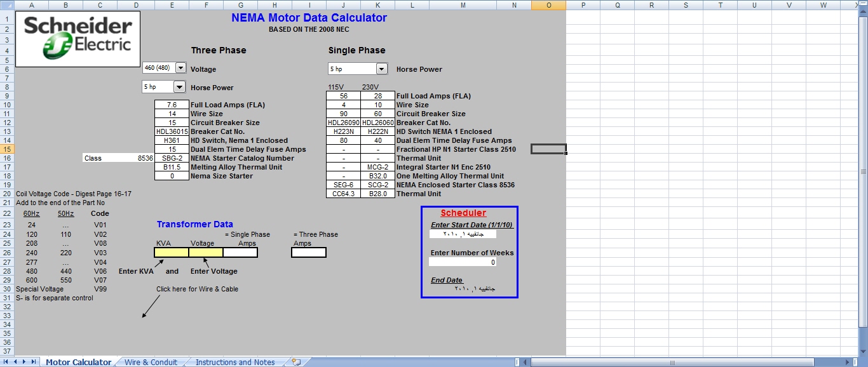Click Integral Starter cell MCG-2

click(x=377, y=167)
